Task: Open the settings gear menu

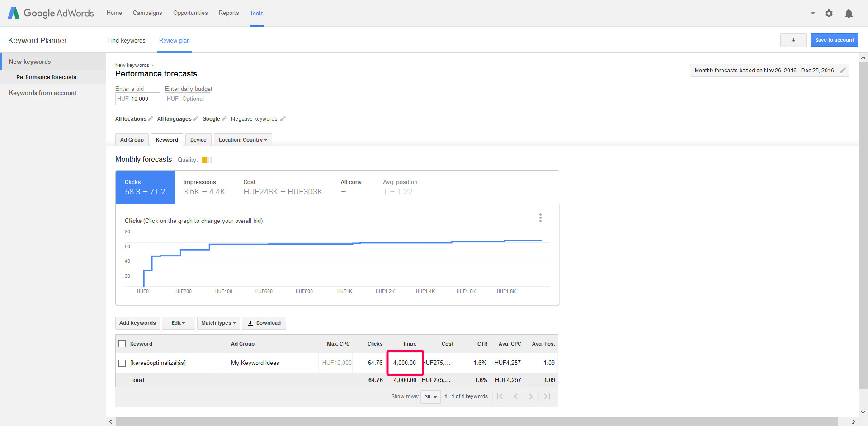Action: pos(829,13)
